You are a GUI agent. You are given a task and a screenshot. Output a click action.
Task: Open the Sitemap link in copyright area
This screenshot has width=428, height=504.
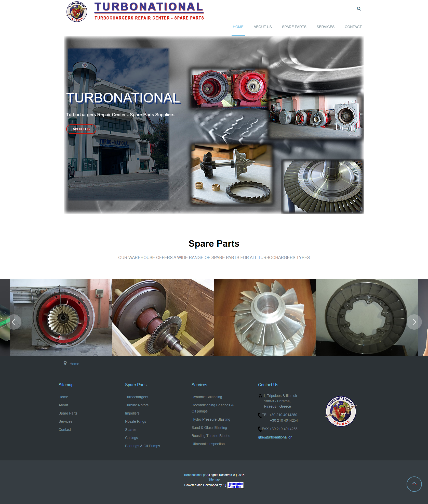pos(214,480)
